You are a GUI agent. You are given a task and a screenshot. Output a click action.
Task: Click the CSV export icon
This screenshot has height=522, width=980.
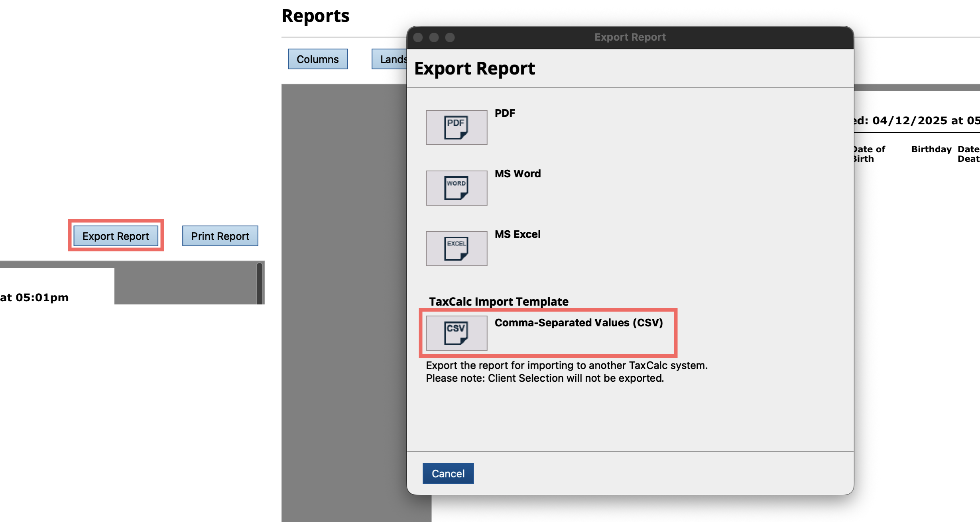point(456,333)
